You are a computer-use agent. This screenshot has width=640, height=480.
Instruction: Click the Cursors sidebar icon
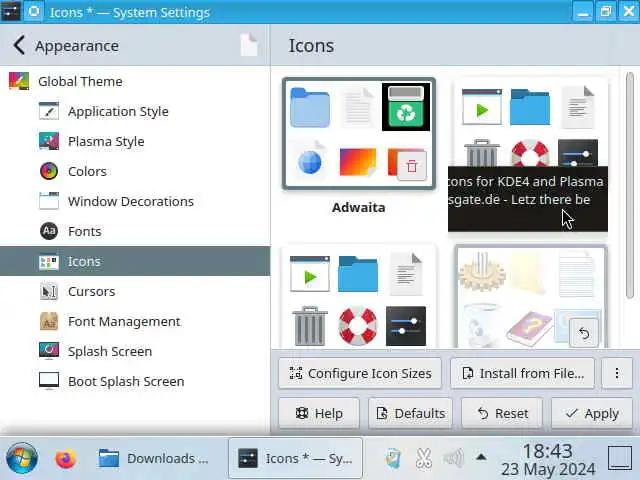coord(49,291)
